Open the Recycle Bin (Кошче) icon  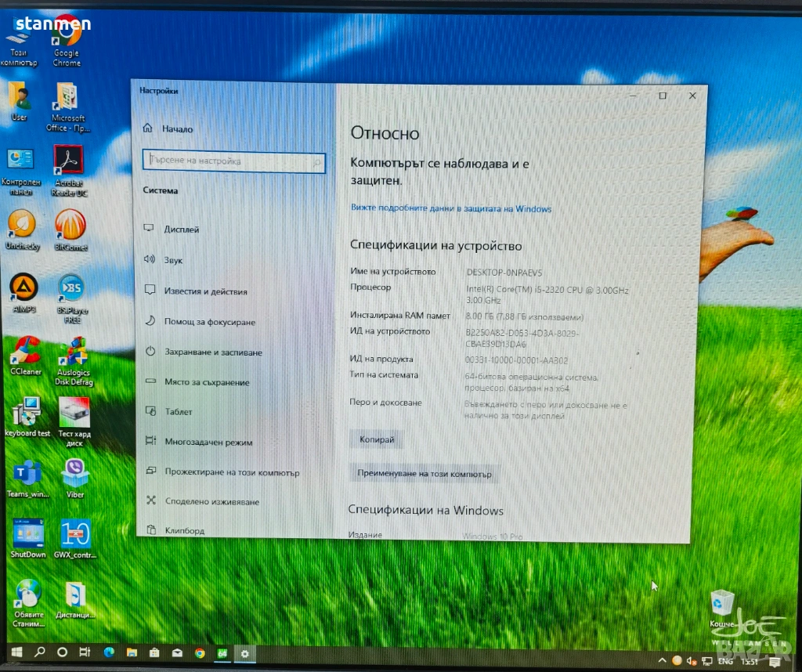point(722,605)
